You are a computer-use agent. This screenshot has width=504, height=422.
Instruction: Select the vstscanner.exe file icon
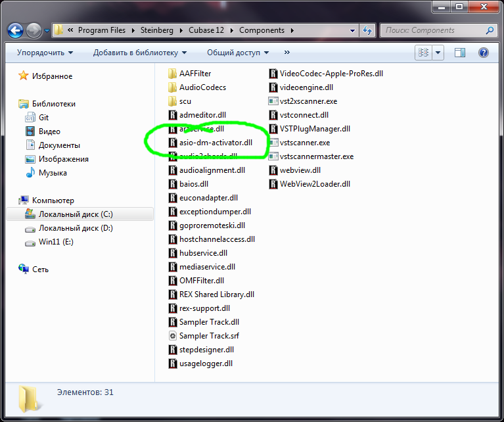tap(274, 143)
